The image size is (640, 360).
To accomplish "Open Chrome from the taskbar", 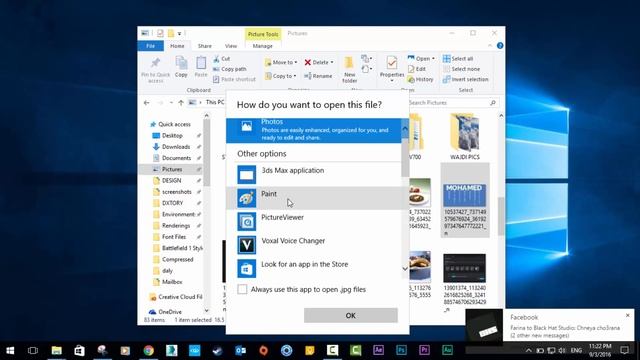I will pyautogui.click(x=149, y=350).
